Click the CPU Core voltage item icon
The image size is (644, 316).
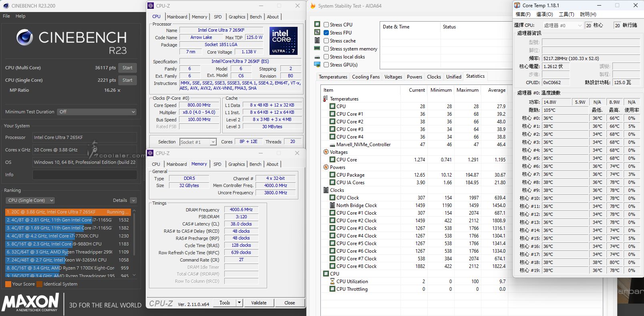coord(332,159)
